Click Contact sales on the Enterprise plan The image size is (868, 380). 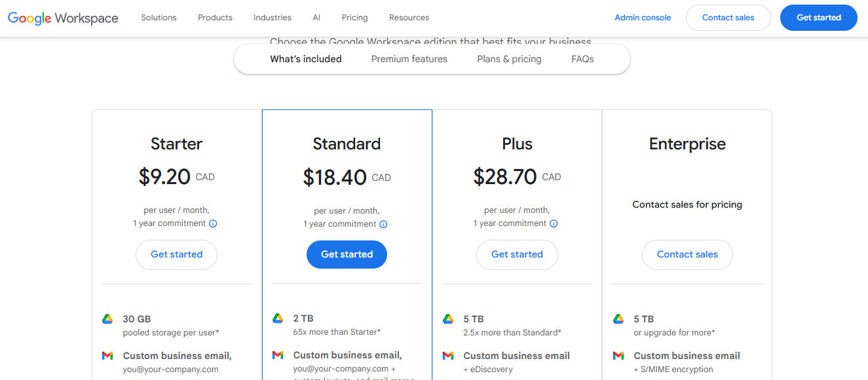(x=687, y=254)
